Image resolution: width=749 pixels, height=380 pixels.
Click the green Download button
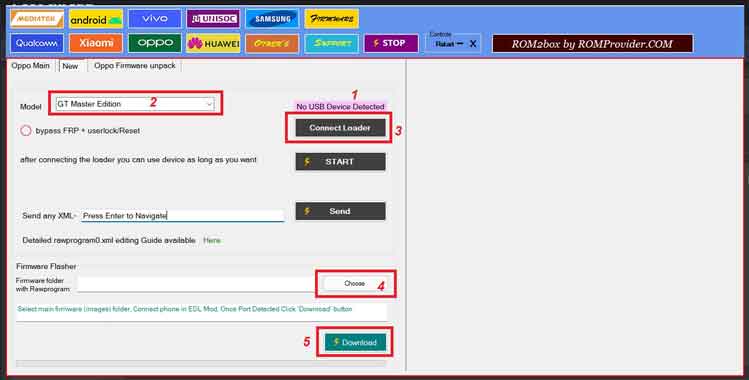tap(355, 342)
